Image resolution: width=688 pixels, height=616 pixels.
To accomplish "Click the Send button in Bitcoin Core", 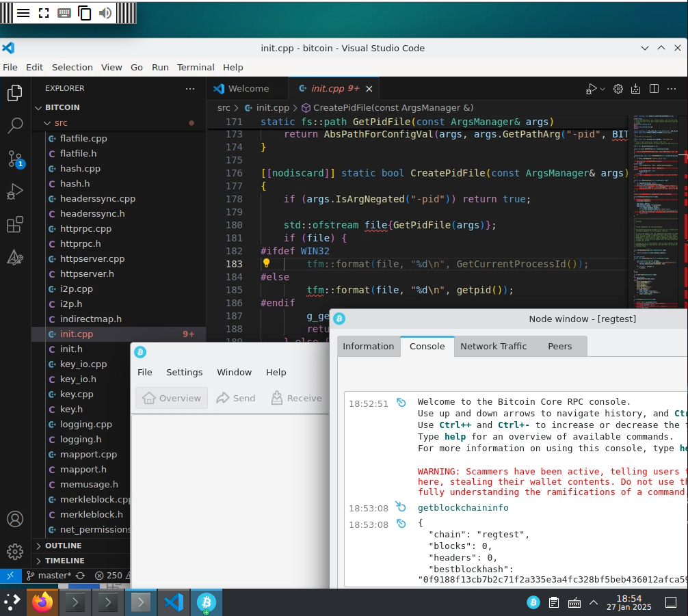I will [x=235, y=398].
